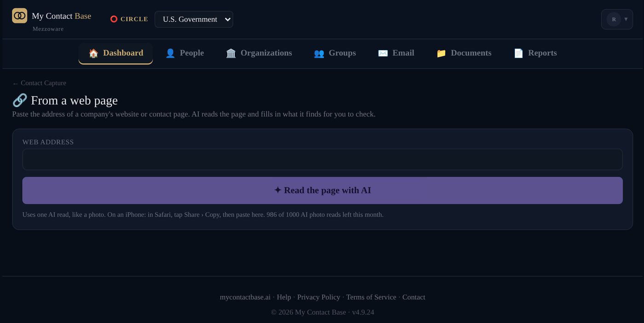Click the My Contact Base logo icon
Viewport: 644px width, 323px height.
[x=20, y=16]
